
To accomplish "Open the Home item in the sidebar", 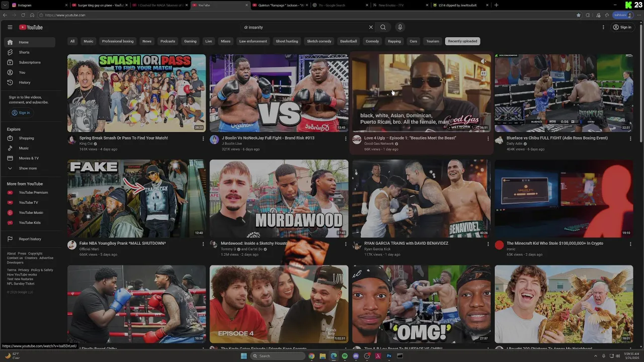I will (x=30, y=42).
